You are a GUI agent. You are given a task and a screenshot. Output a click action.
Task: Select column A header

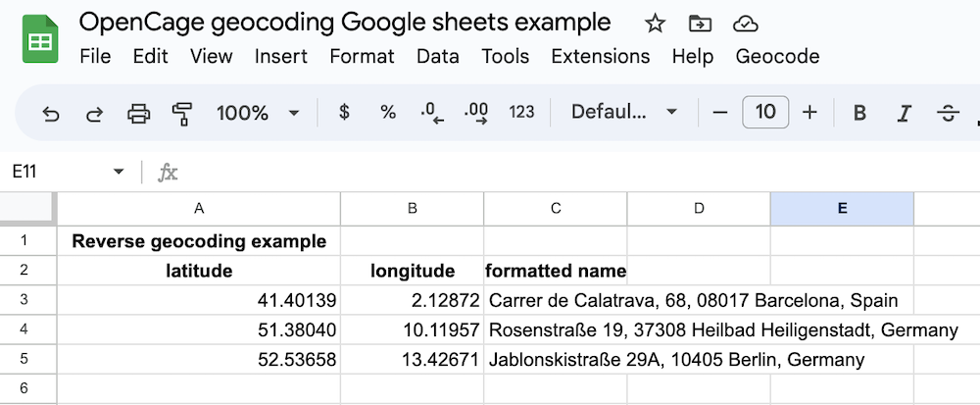click(199, 209)
